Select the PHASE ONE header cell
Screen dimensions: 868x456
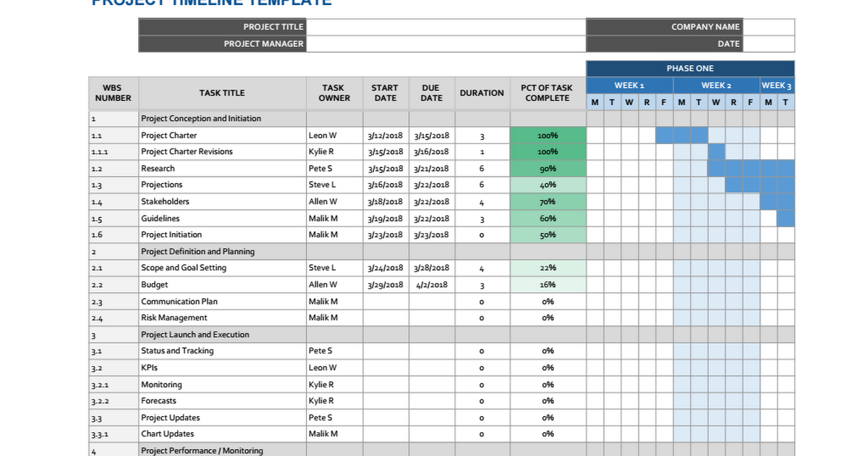[690, 68]
